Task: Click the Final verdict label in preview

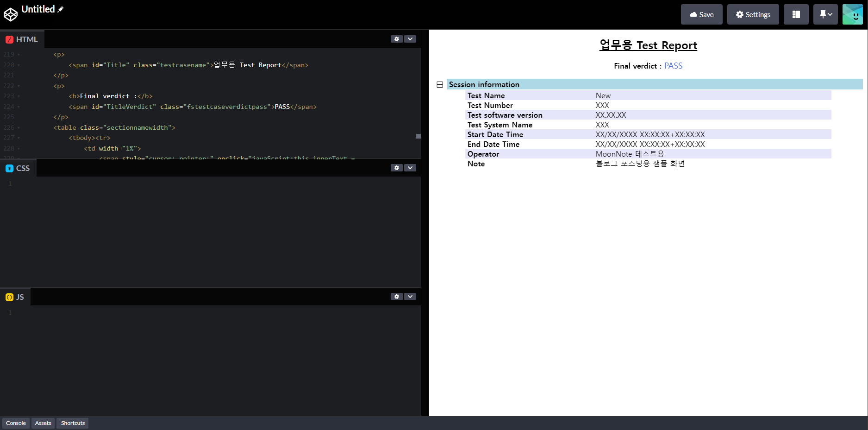Action: (x=637, y=66)
